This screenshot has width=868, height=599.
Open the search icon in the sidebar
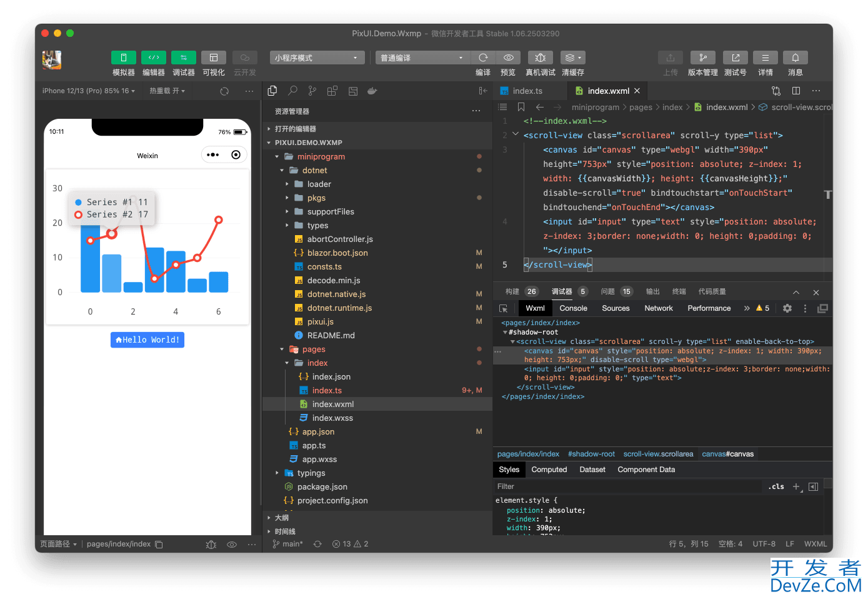pos(292,91)
